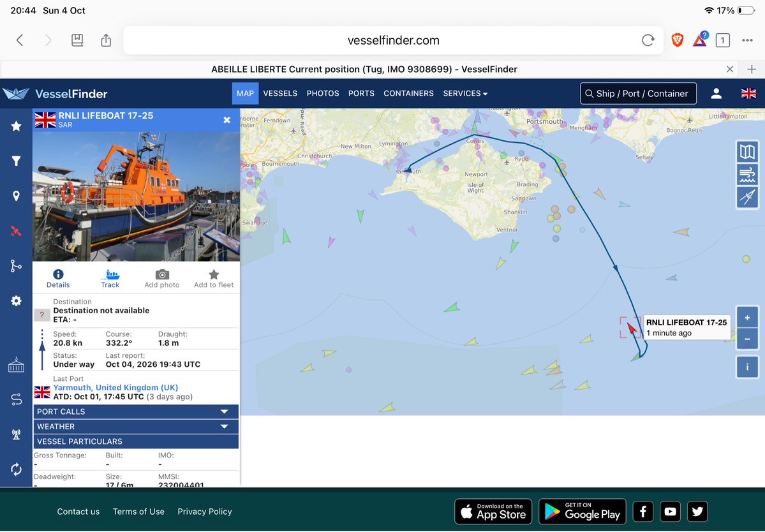Open the map info button

point(747,367)
